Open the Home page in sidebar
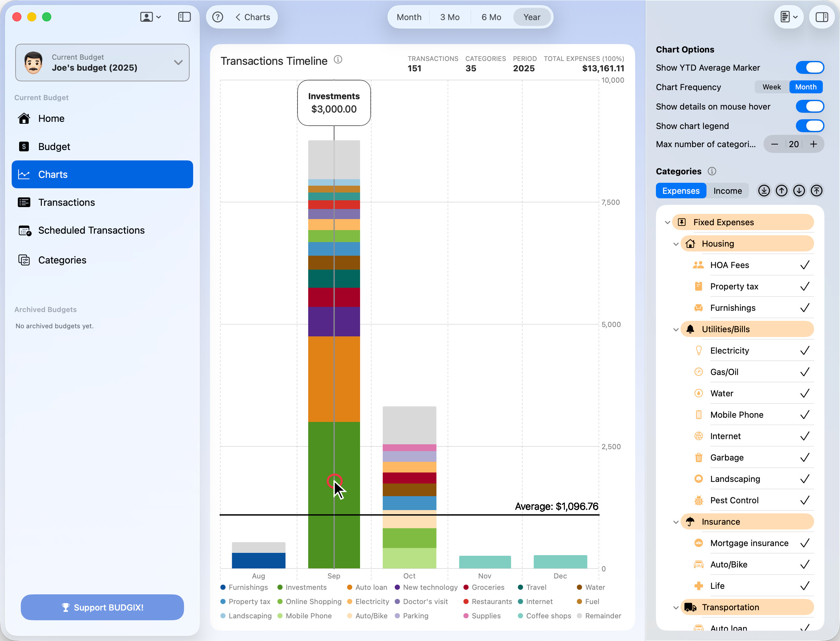This screenshot has width=840, height=641. (x=51, y=119)
